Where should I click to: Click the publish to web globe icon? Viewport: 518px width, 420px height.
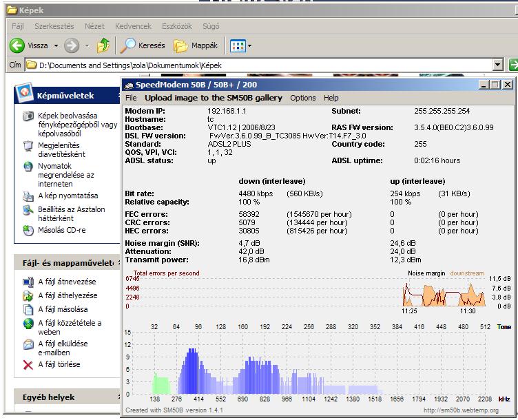click(x=28, y=323)
